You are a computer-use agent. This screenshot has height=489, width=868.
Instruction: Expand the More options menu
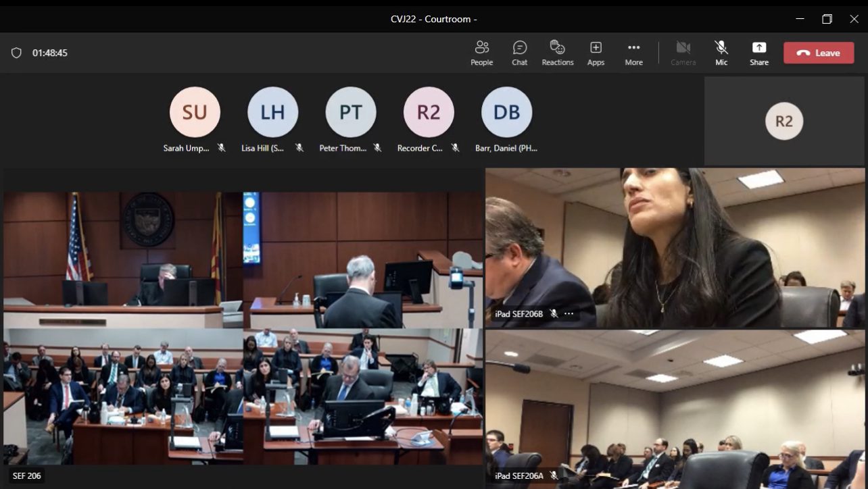click(x=633, y=53)
